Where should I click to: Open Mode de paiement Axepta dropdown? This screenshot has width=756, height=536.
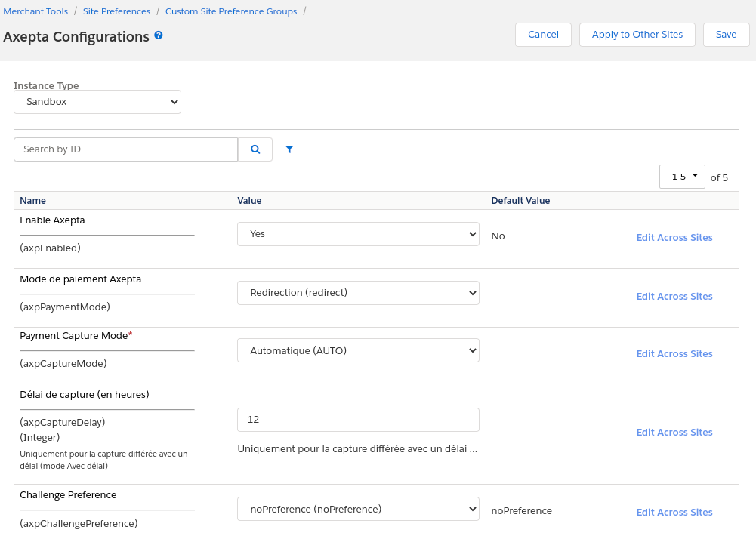[358, 293]
